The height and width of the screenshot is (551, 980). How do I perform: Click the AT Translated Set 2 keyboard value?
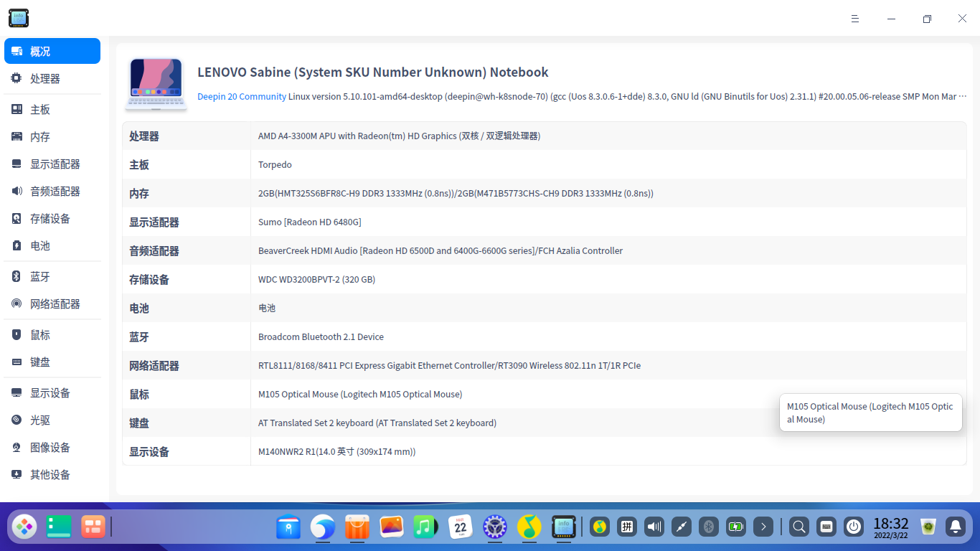coord(377,423)
